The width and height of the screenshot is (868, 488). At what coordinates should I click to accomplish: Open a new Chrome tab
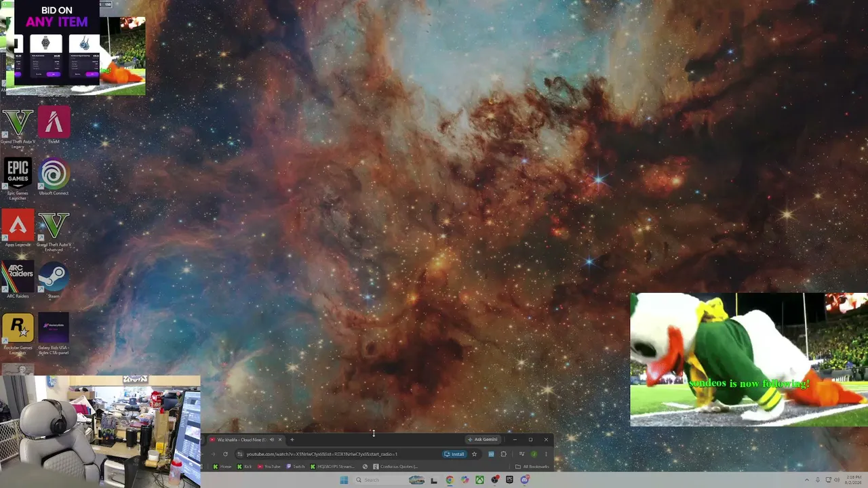[292, 439]
